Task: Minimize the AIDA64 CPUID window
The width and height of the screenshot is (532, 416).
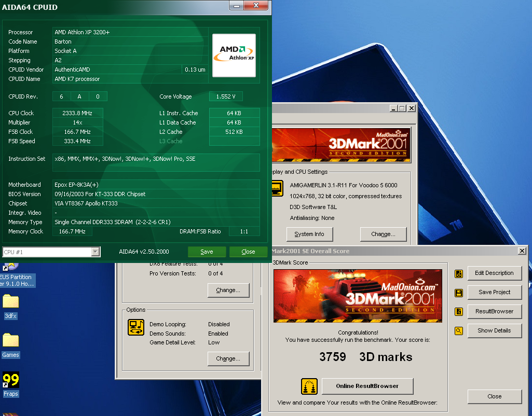Action: click(237, 5)
